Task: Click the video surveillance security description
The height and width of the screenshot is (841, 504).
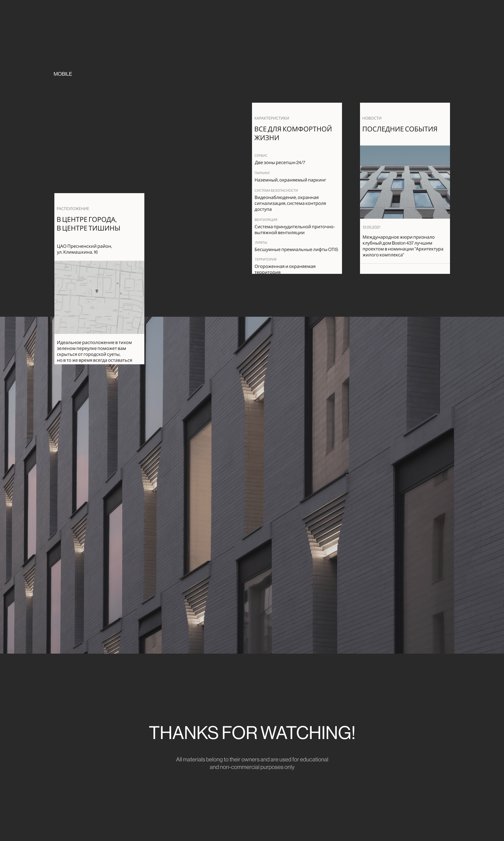Action: coord(290,203)
